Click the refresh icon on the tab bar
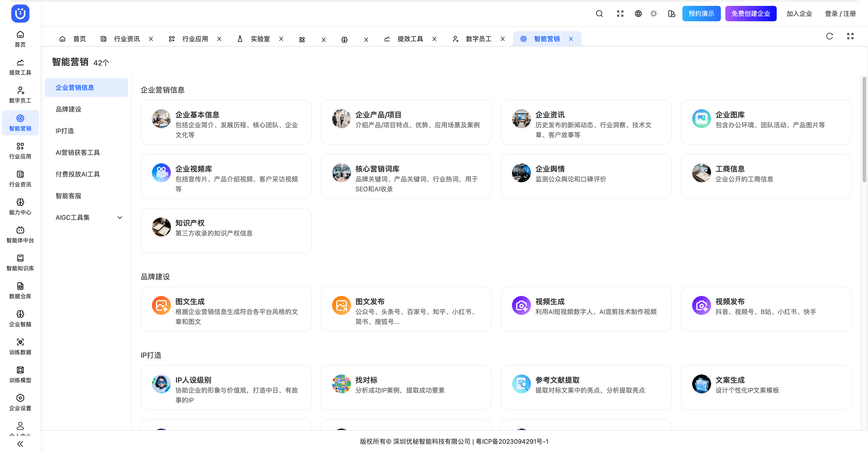Screen dimensions: 868x452 coord(830,36)
